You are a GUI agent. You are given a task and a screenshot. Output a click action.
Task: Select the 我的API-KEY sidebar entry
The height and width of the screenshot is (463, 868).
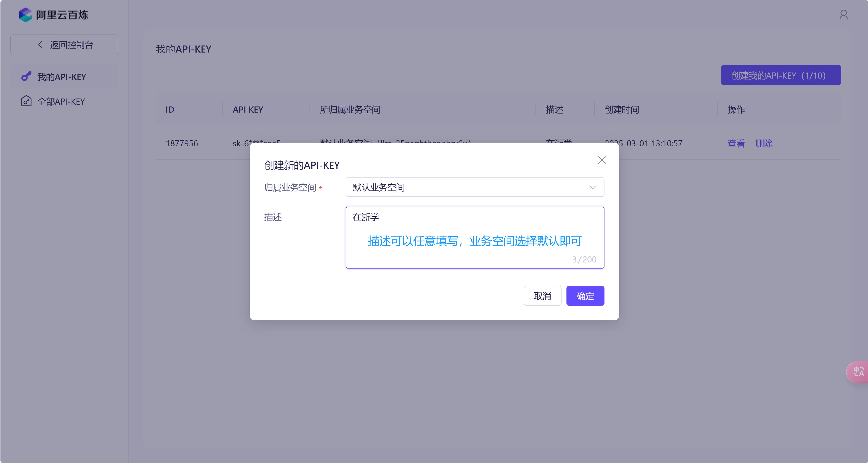[x=61, y=76]
